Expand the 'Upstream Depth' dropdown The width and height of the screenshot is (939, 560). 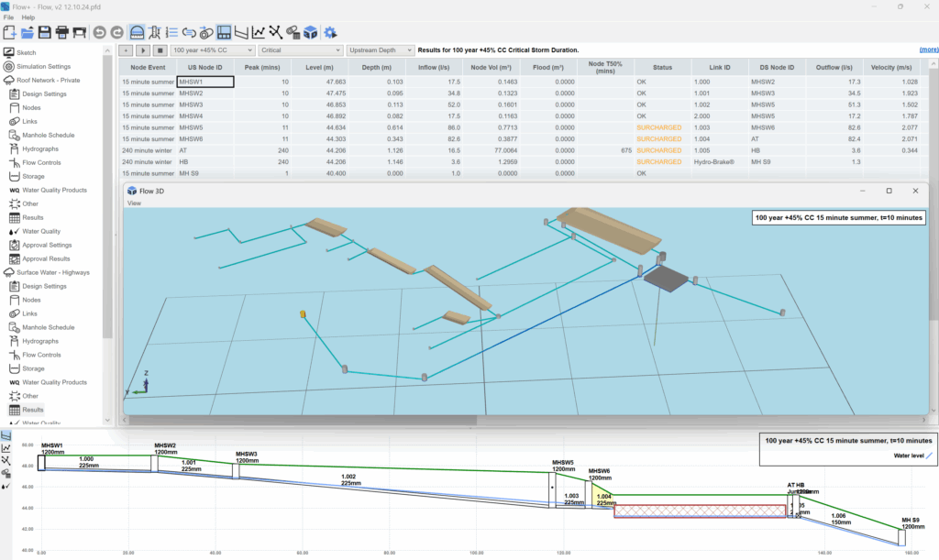coord(380,50)
